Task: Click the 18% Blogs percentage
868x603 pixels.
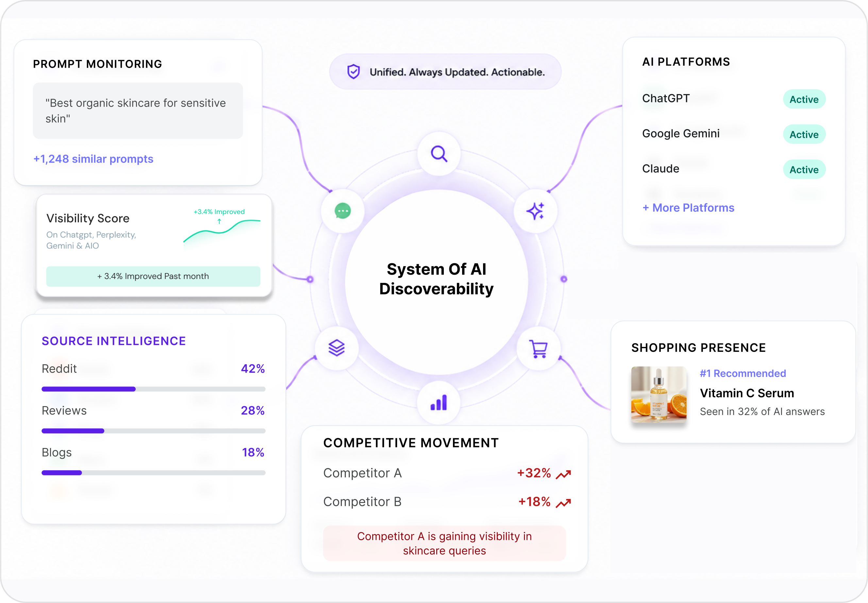Action: pyautogui.click(x=253, y=452)
